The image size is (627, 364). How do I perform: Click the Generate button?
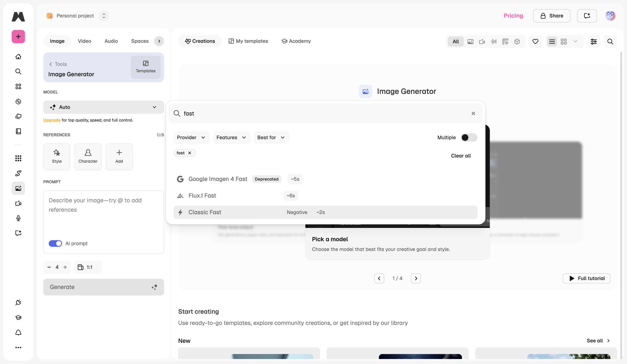[103, 287]
